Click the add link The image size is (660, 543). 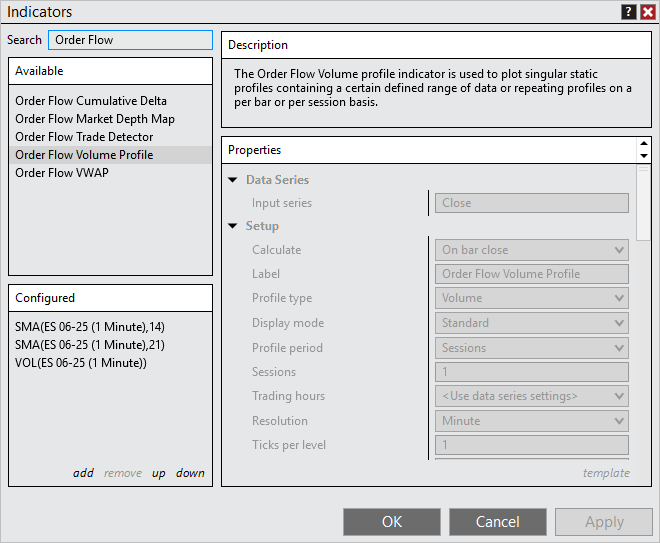pos(83,473)
